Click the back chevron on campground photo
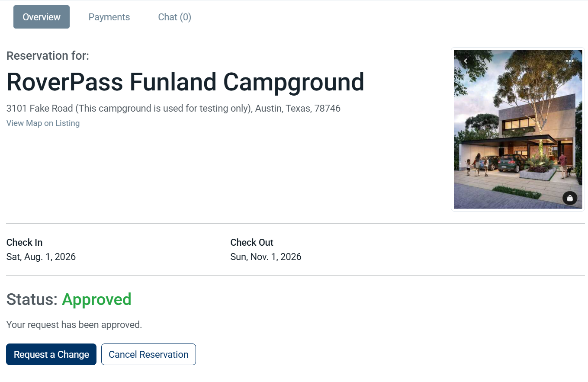 (466, 61)
